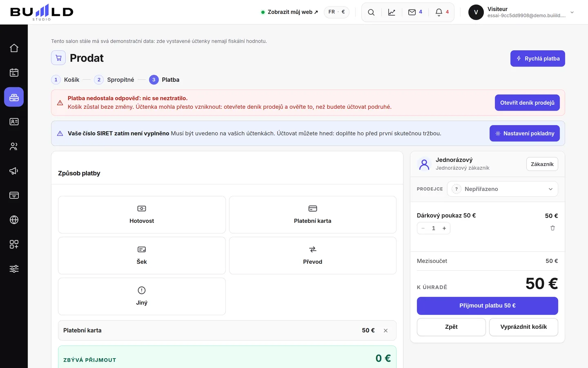Choose Hotovost payment method
This screenshot has height=368, width=588.
pyautogui.click(x=142, y=215)
